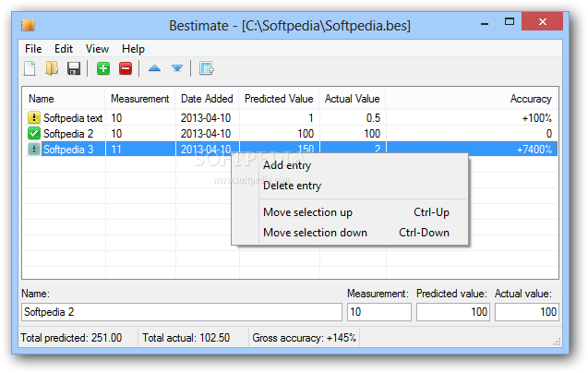Sort by the Actual Value column header
This screenshot has height=373, width=588.
352,99
